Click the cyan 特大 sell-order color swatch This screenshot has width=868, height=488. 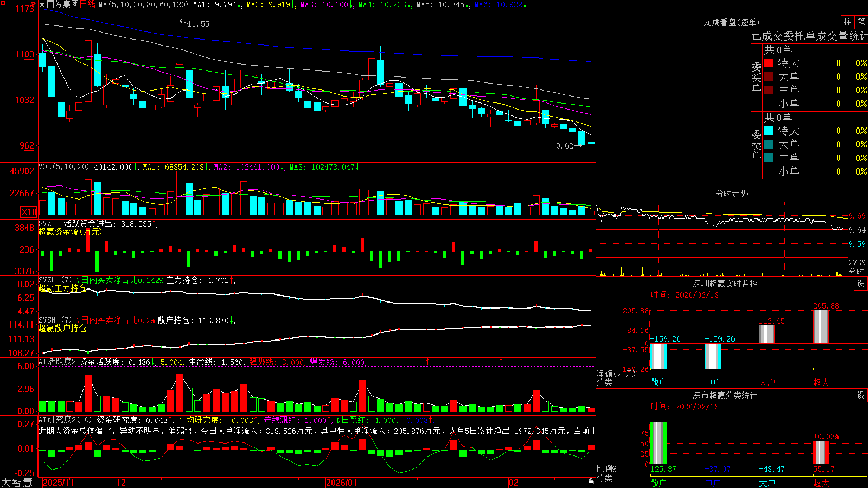768,131
